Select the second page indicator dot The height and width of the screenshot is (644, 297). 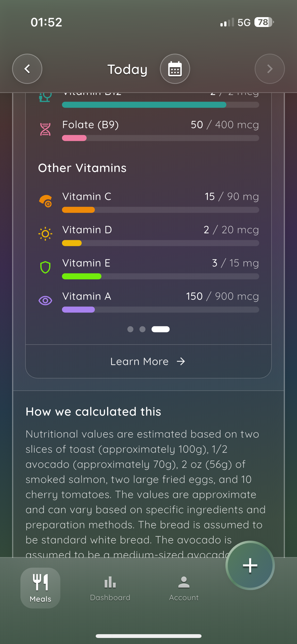coord(142,329)
